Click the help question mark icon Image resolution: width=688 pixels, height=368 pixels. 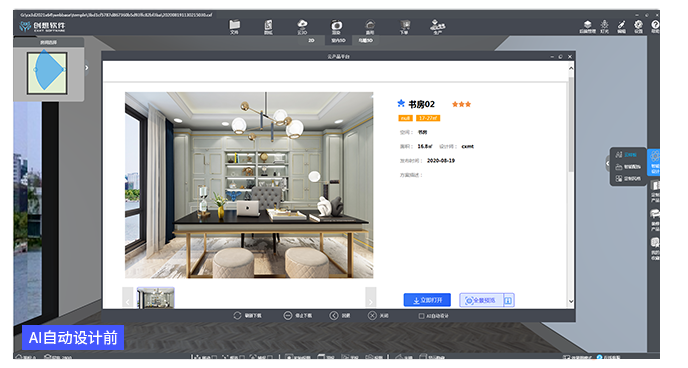pos(655,26)
